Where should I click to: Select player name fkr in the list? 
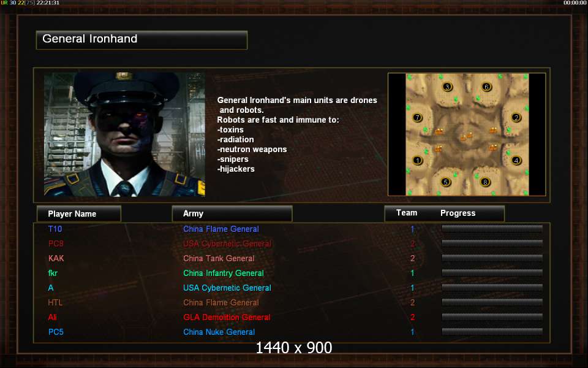tap(53, 273)
